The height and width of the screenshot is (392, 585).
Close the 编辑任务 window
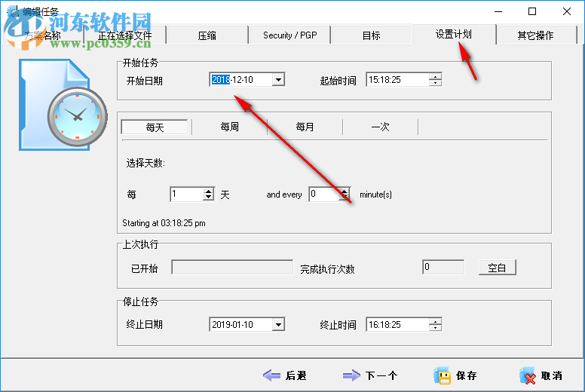(x=567, y=11)
